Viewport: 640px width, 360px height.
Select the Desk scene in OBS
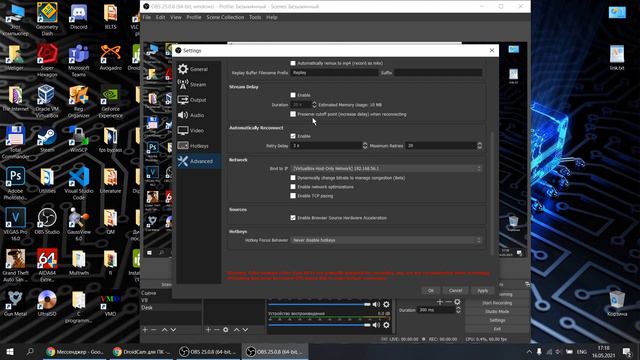click(171, 307)
